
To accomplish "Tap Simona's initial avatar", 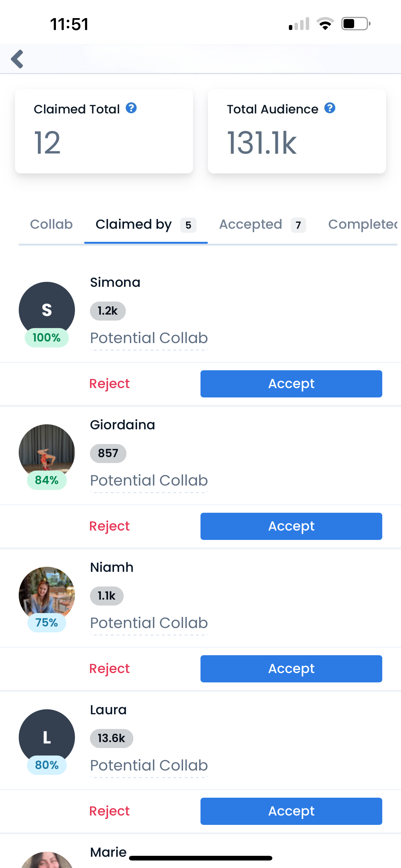I will (47, 309).
